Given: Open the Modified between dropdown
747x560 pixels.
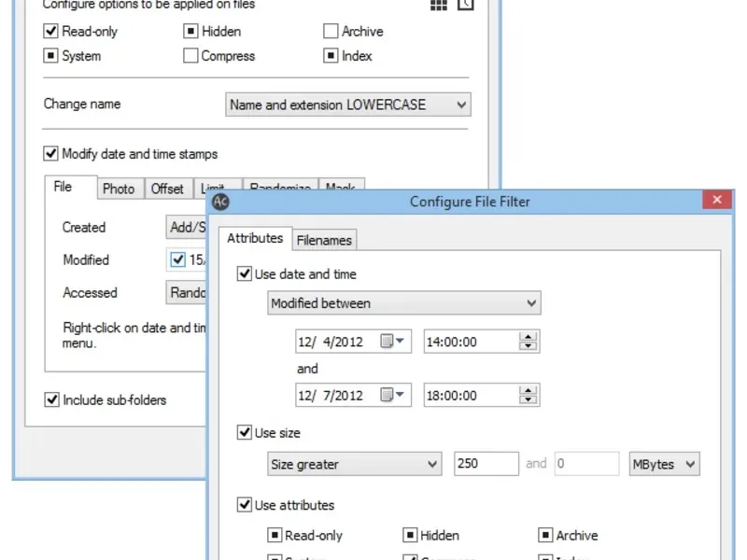Looking at the screenshot, I should [x=404, y=302].
